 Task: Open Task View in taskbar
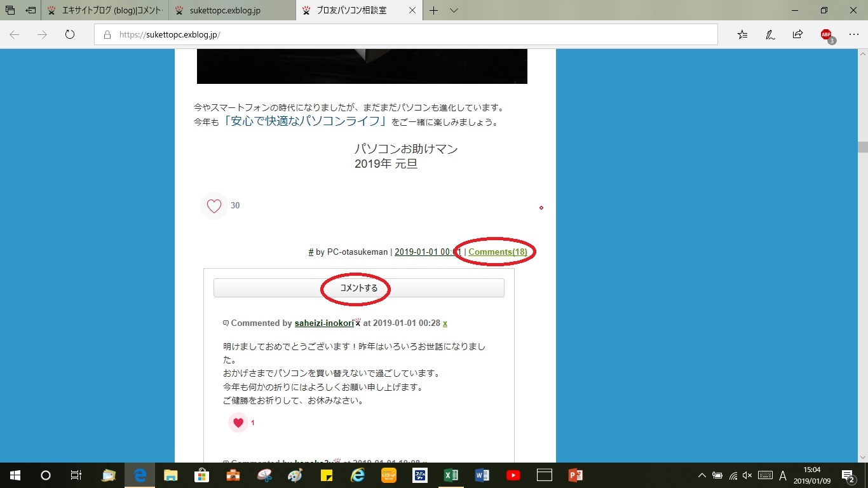76,475
